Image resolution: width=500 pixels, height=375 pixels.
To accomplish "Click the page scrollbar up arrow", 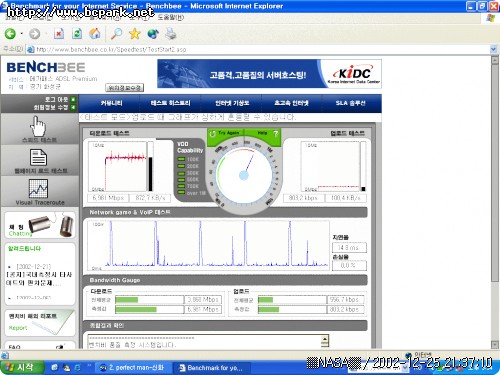I will click(495, 61).
